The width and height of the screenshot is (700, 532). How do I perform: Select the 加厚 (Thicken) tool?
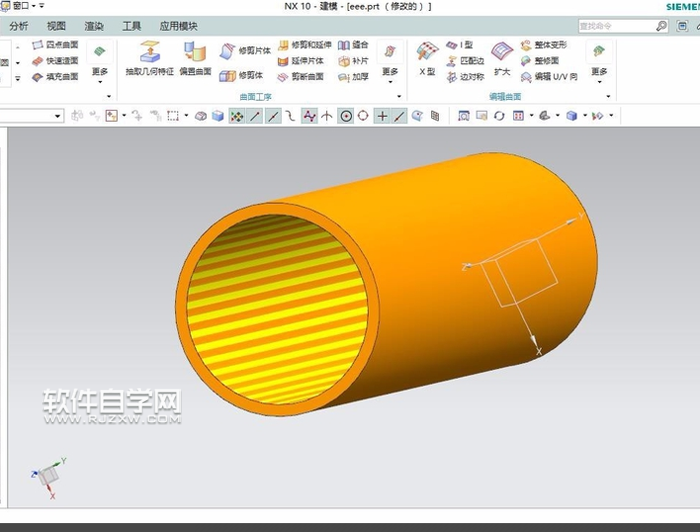(x=353, y=76)
